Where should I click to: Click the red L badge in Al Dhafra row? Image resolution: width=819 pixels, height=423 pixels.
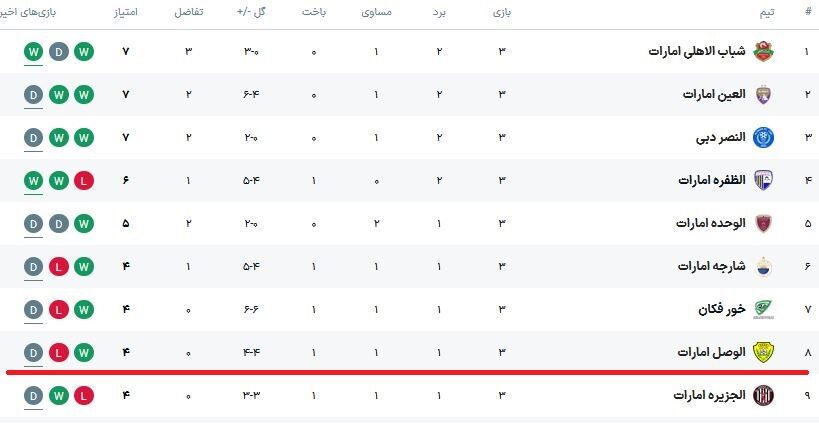[x=83, y=180]
